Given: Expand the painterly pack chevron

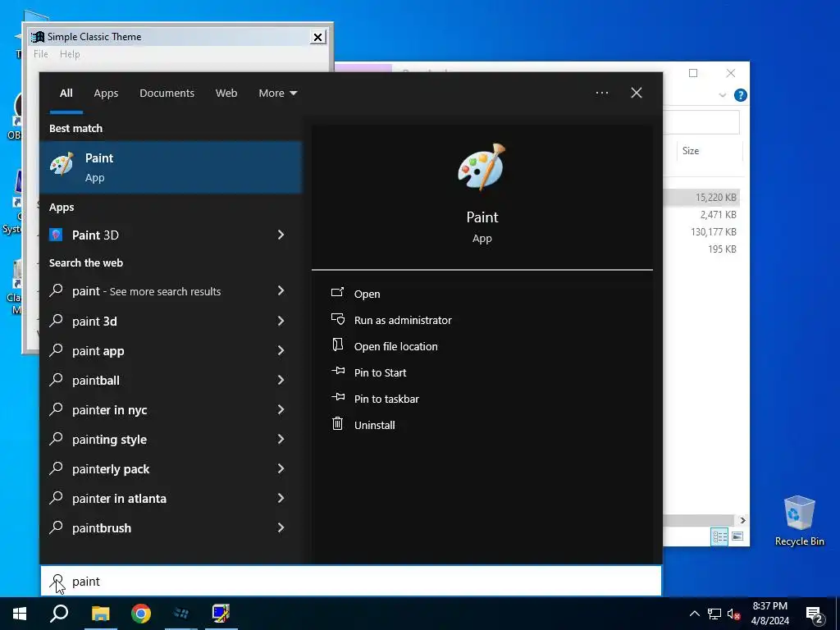Looking at the screenshot, I should 281,468.
